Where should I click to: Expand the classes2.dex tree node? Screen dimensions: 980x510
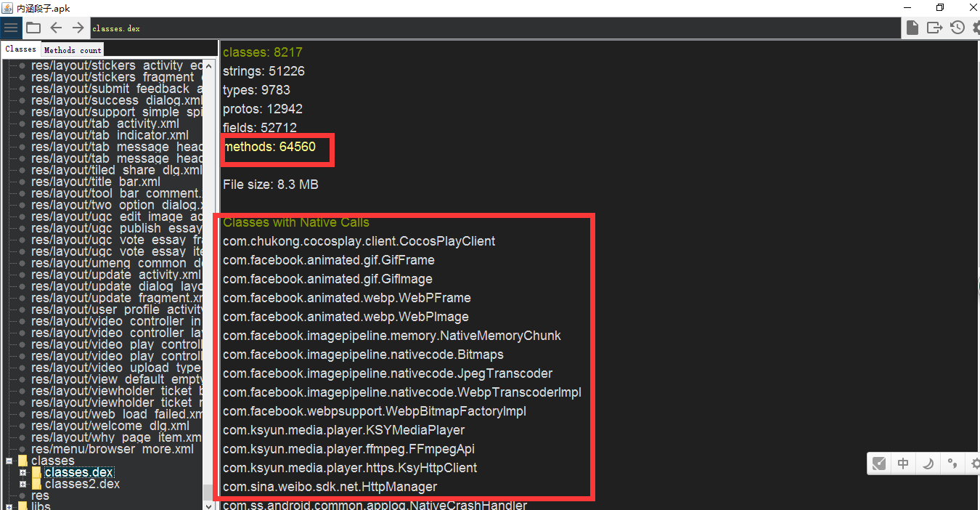[x=23, y=485]
